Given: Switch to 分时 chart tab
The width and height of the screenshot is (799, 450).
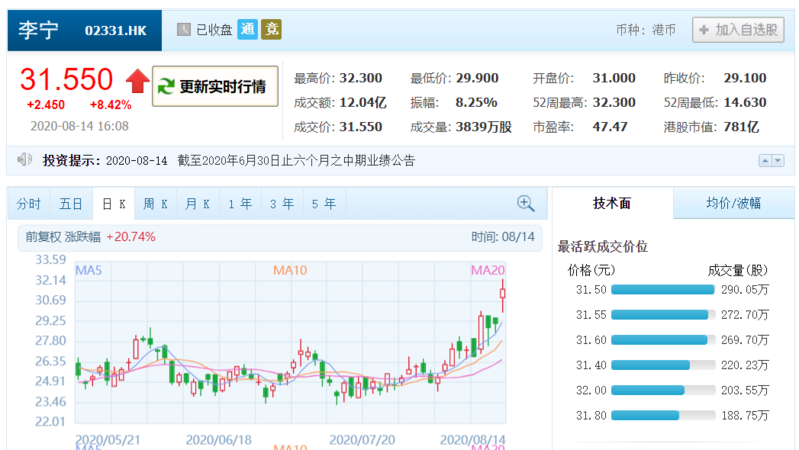Looking at the screenshot, I should tap(29, 204).
